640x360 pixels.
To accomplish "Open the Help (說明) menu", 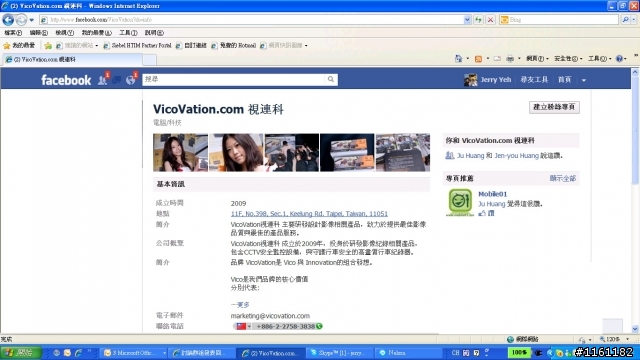I will 154,33.
